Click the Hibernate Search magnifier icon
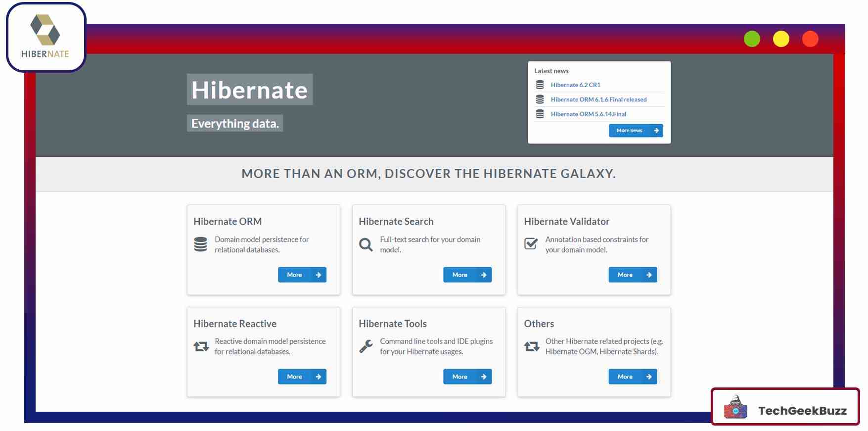This screenshot has width=868, height=431. tap(365, 244)
